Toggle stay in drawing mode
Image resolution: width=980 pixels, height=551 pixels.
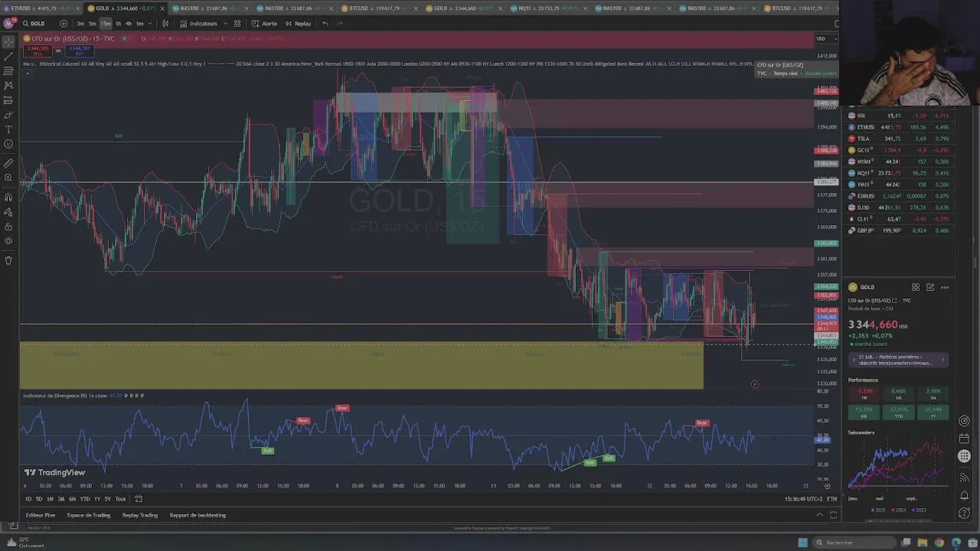(x=8, y=212)
